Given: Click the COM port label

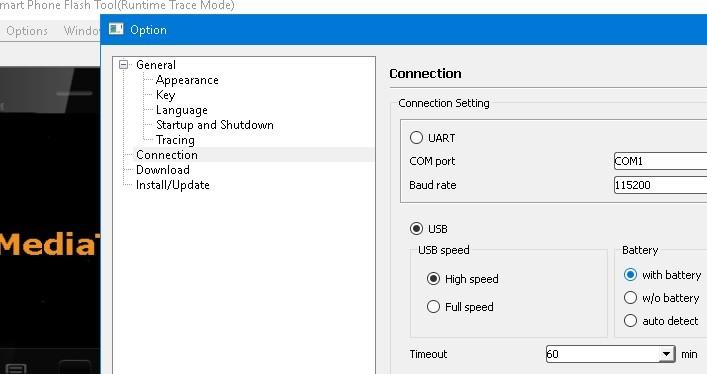Looking at the screenshot, I should tap(432, 161).
